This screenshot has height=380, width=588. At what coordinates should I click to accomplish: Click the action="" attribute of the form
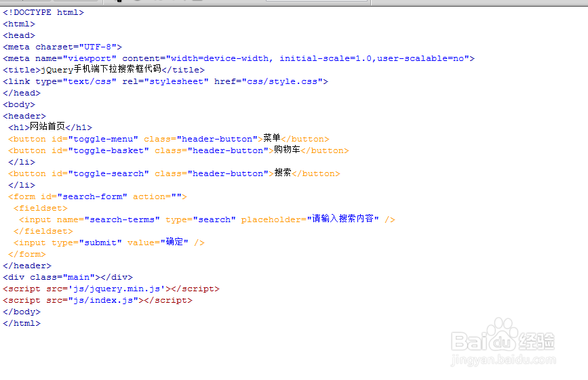(157, 197)
